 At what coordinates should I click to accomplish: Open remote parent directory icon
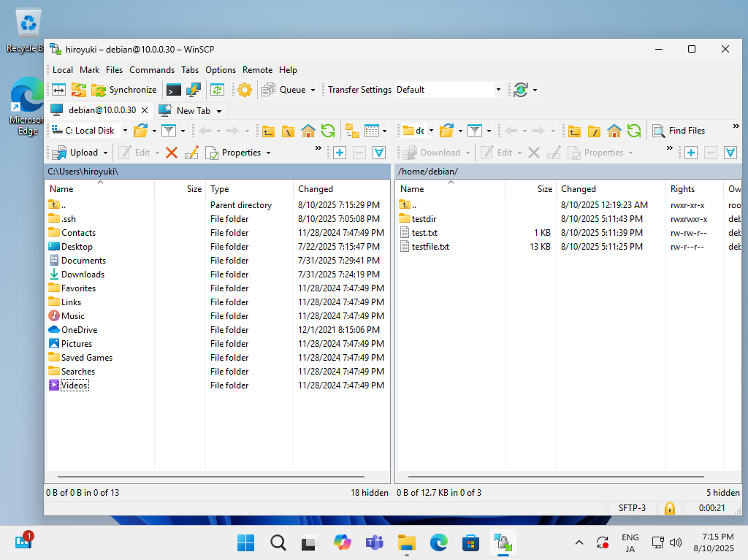tap(575, 131)
